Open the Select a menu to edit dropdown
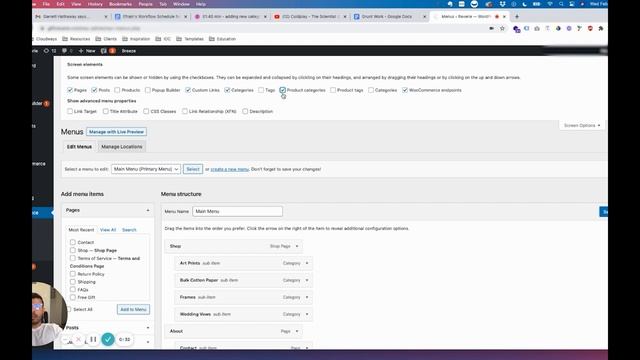This screenshot has width=640, height=360. coord(146,169)
